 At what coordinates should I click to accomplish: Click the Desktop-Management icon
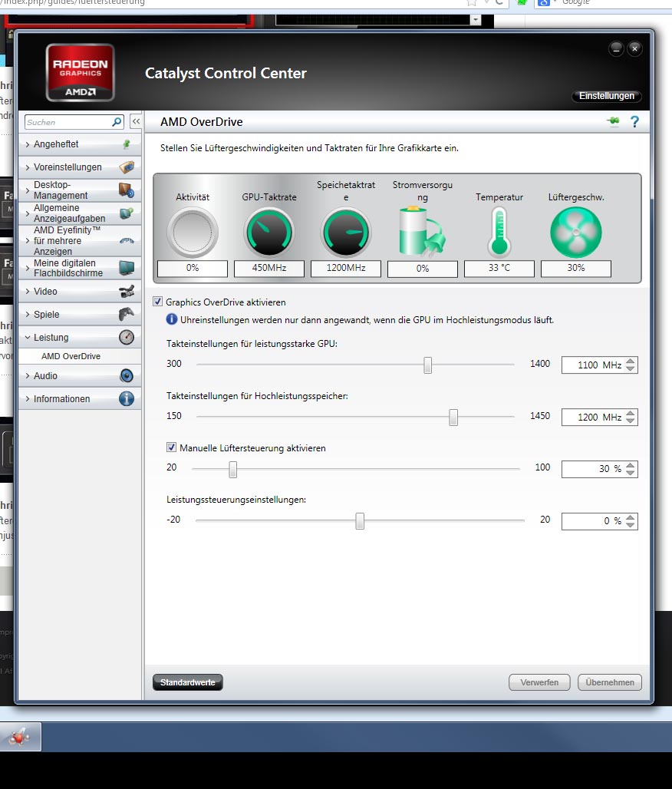coord(127,190)
